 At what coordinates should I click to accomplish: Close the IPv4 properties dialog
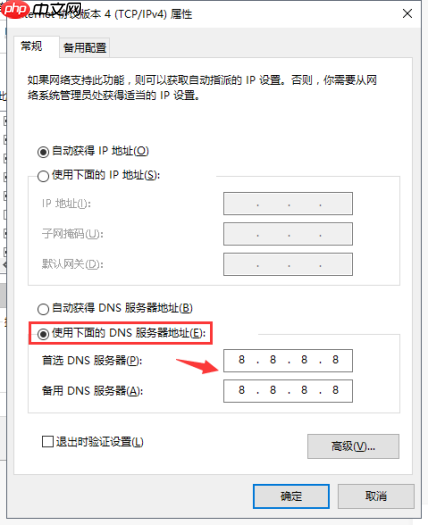407,14
